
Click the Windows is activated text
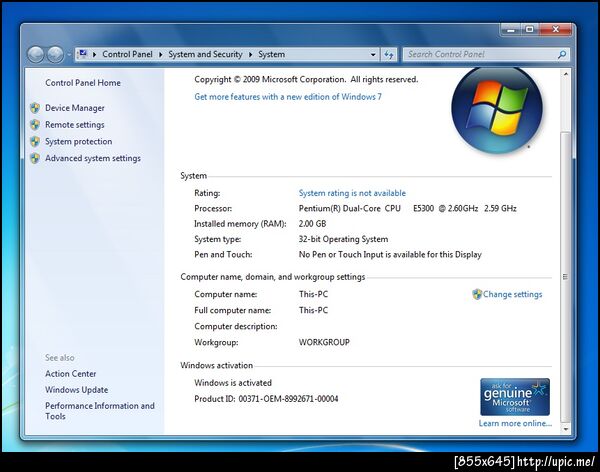(x=233, y=383)
